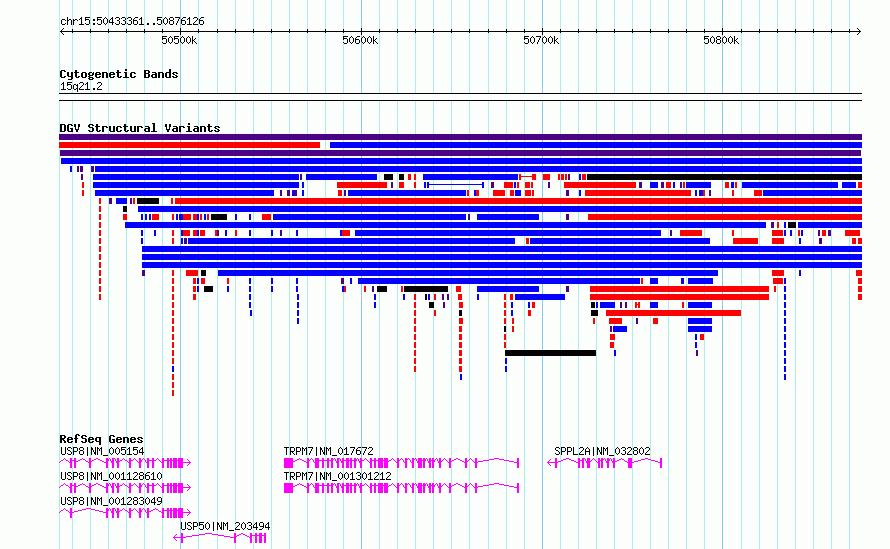Select the USP8|NM_001283049 transcript label
This screenshot has height=549, width=890.
tap(111, 501)
